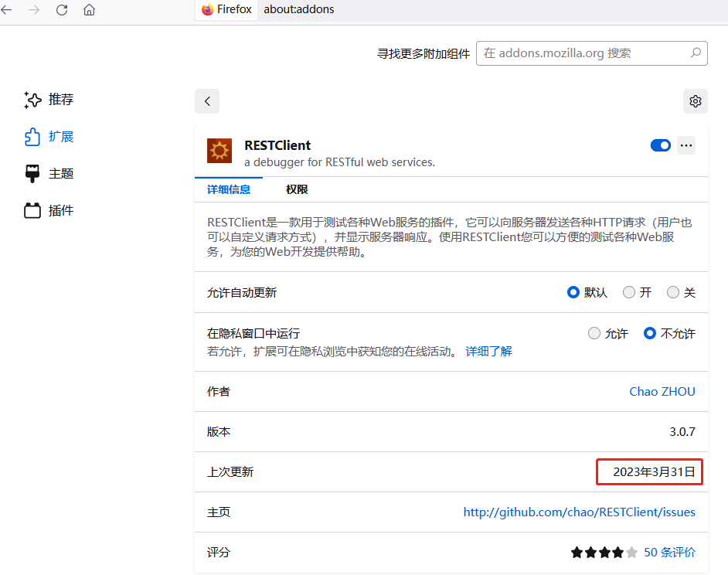Open RESTClient more options menu
The image size is (728, 575).
(x=686, y=145)
